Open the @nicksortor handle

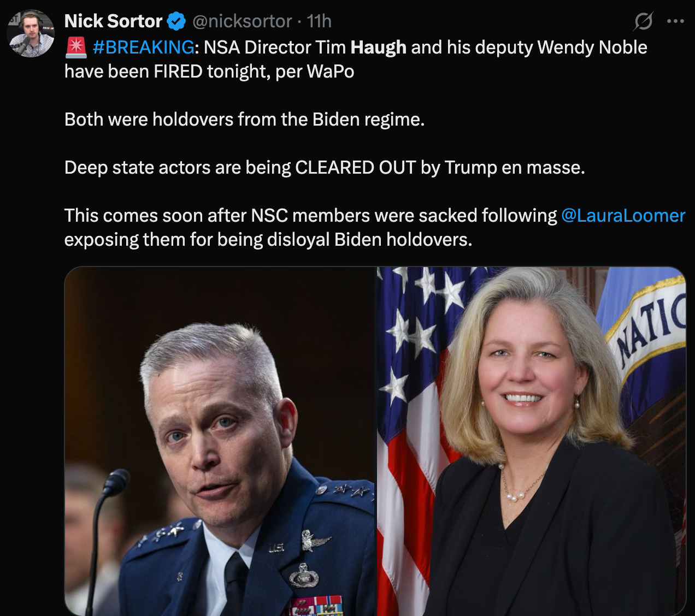(x=242, y=21)
